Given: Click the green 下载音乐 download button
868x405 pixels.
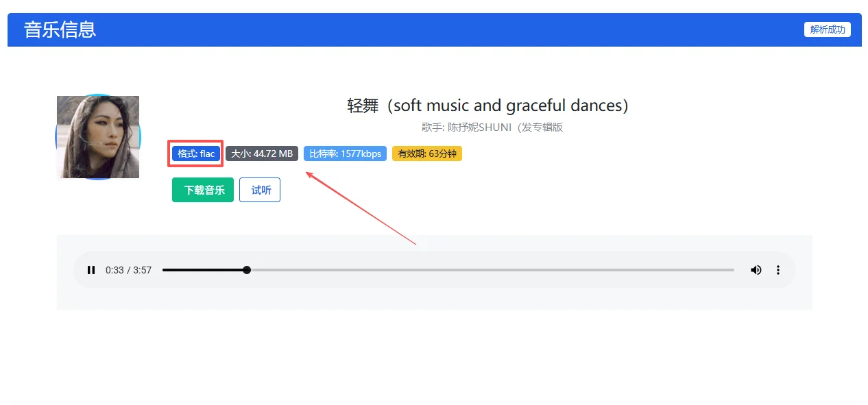Looking at the screenshot, I should [203, 190].
